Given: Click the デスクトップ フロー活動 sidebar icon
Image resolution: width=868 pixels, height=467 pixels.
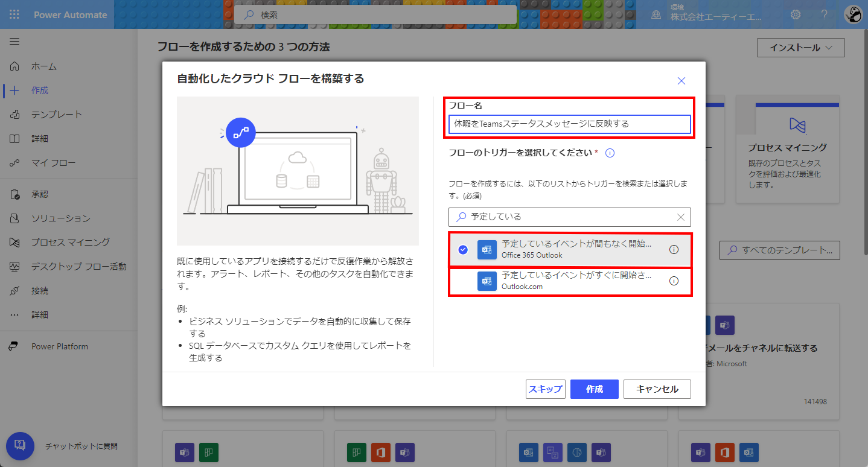Looking at the screenshot, I should click(15, 267).
